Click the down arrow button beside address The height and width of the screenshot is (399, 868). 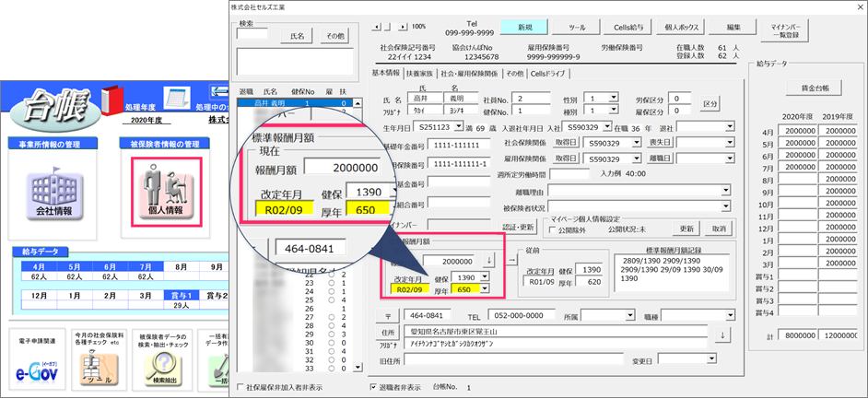click(722, 334)
